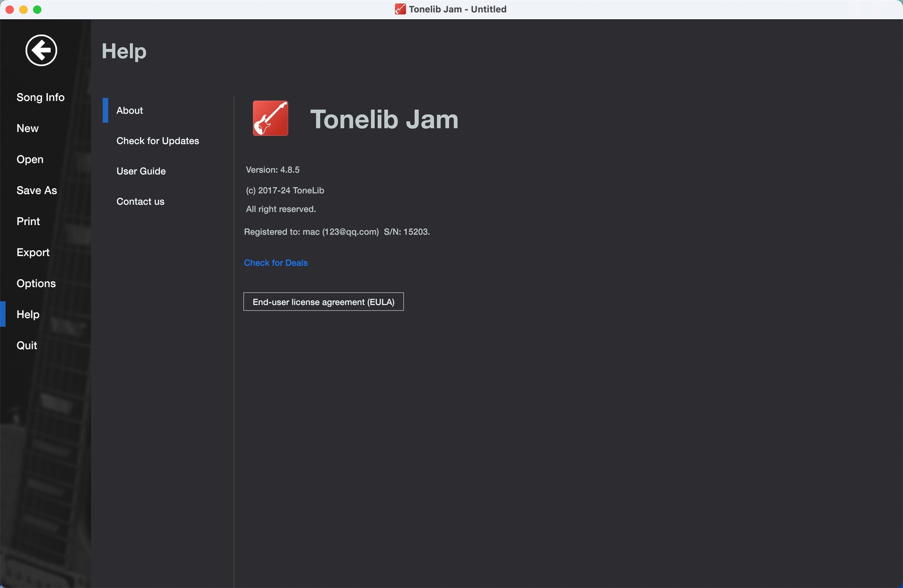Click the Help page title
903x588 pixels.
coord(124,51)
